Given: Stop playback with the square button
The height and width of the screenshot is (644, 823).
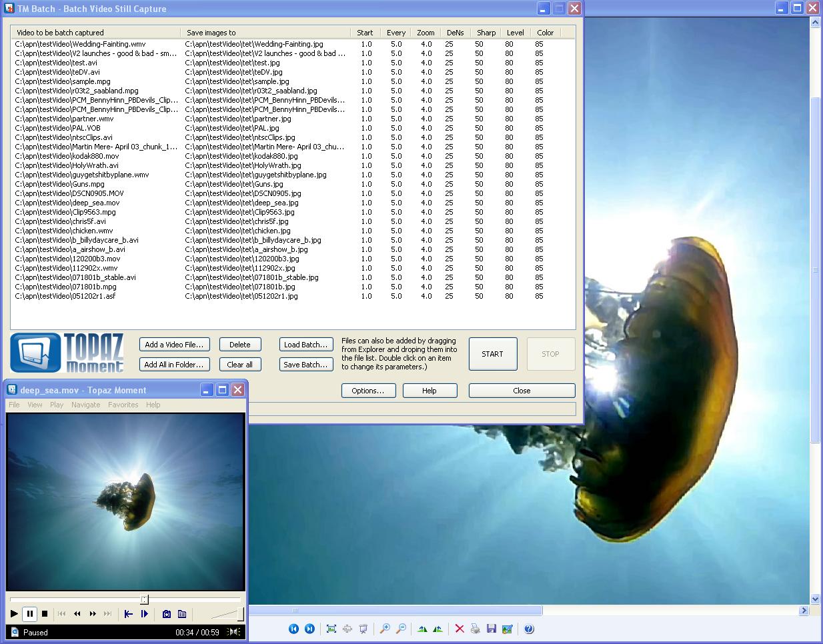Looking at the screenshot, I should tap(45, 614).
